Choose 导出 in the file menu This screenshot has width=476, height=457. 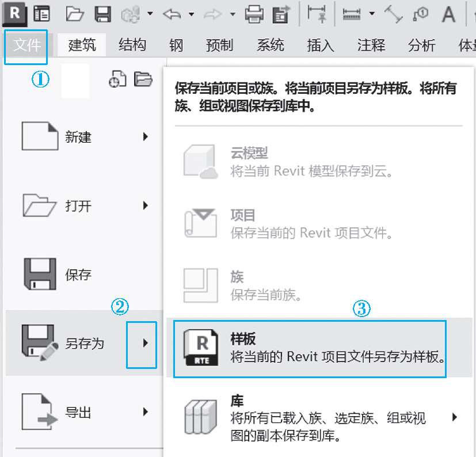coord(85,412)
